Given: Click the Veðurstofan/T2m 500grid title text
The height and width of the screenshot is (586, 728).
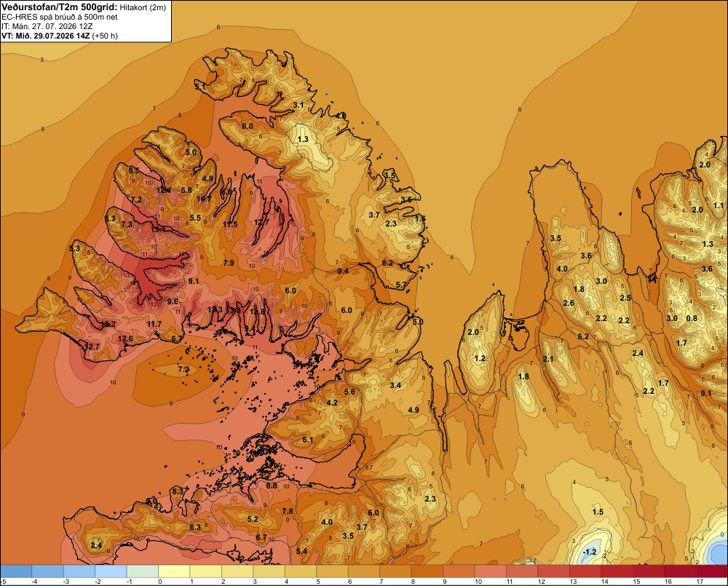Looking at the screenshot, I should tap(60, 7).
